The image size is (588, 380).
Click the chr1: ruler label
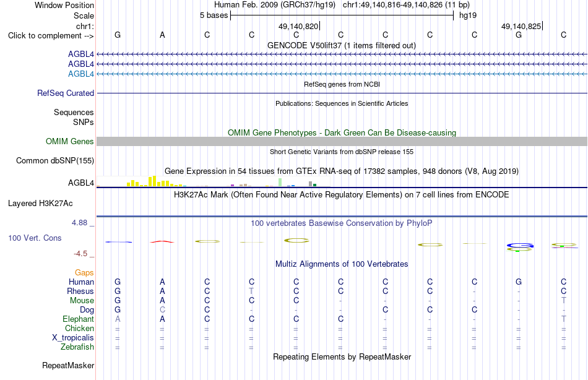(x=85, y=26)
